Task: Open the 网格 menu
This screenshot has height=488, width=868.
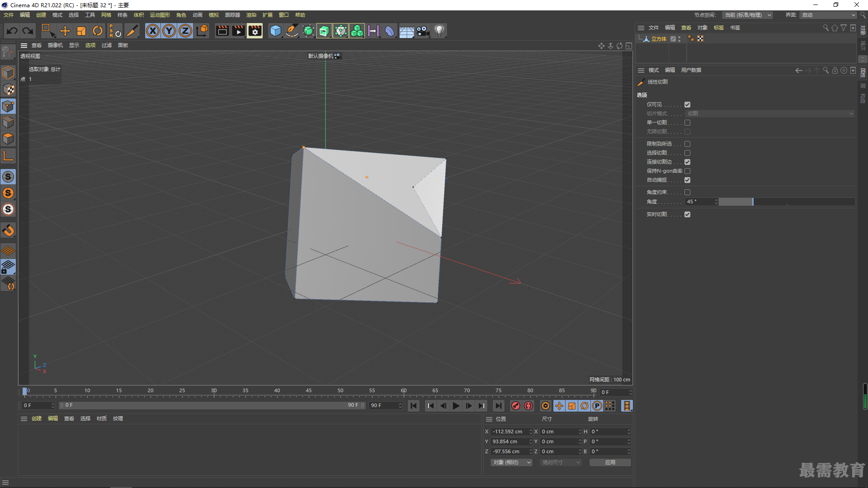Action: coord(106,15)
